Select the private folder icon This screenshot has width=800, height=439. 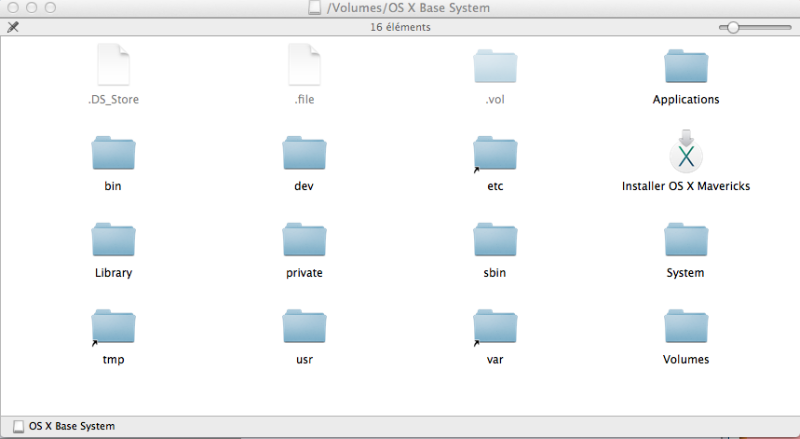tap(304, 240)
